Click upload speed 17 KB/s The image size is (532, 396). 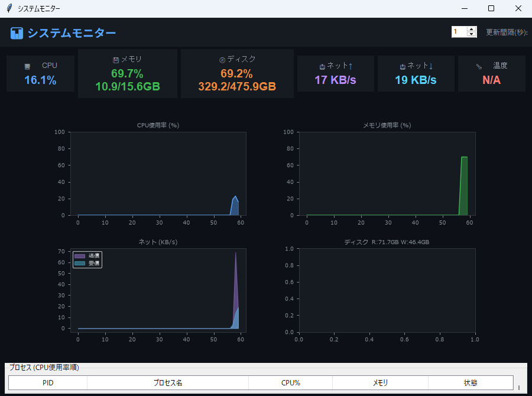tap(335, 80)
